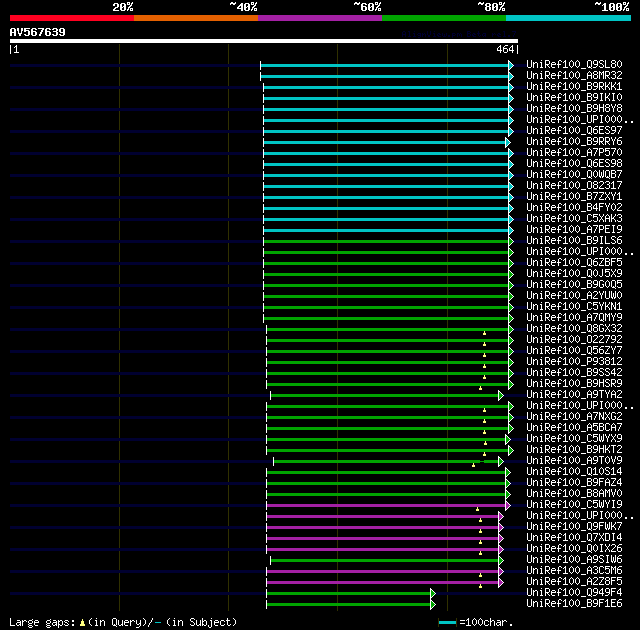Select hit label UniRef100_A7NXG2
Screen dimensions: 640x630
[x=574, y=417]
